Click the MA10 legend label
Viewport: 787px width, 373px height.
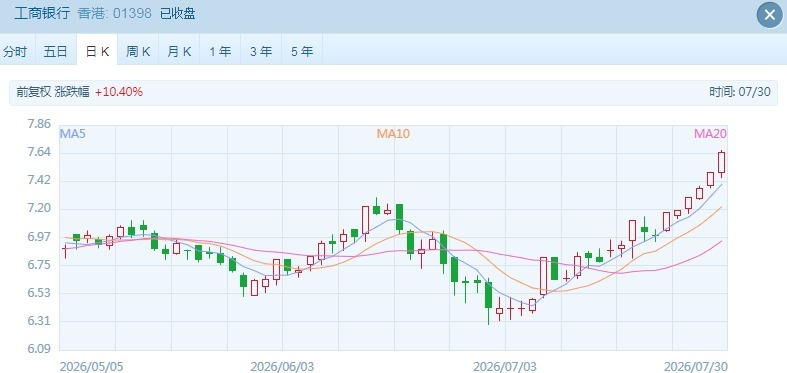393,134
